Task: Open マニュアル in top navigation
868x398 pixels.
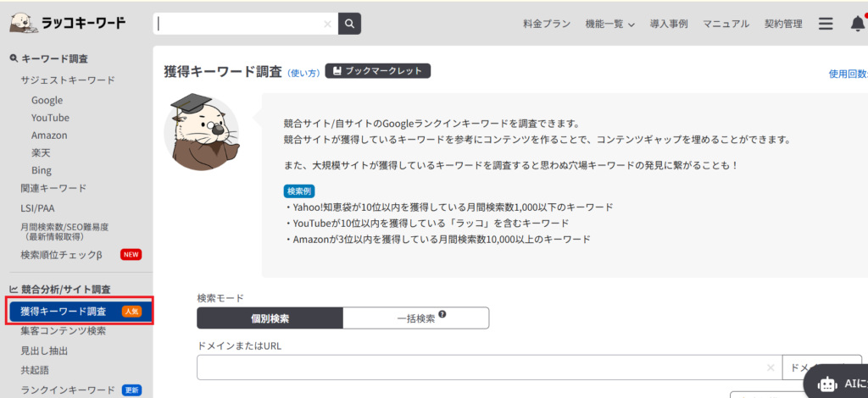Action: (726, 24)
